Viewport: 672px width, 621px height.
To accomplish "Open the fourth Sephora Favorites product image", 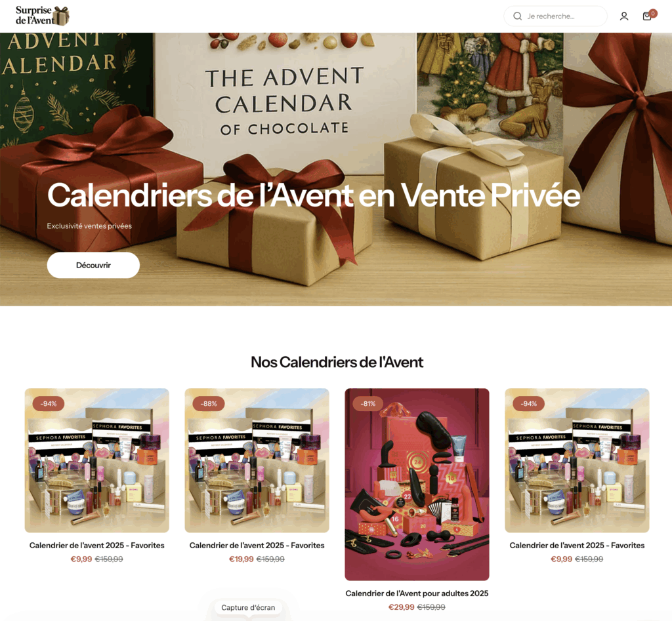I will click(x=577, y=460).
